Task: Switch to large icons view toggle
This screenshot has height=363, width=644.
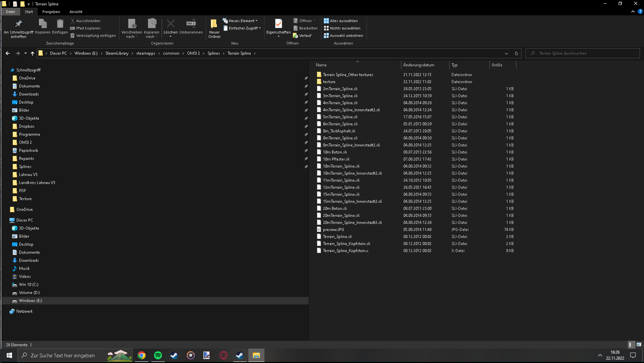Action: 639,345
